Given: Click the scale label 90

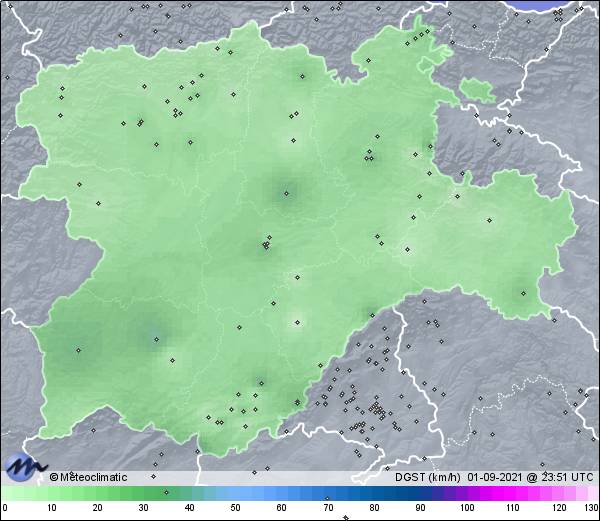Looking at the screenshot, I should tap(420, 508).
